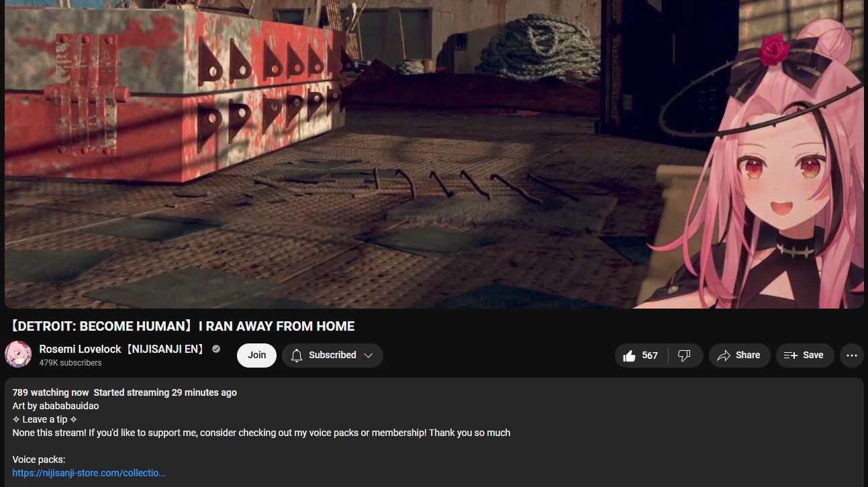Click the 479K subscribers text
This screenshot has height=487, width=868.
(70, 363)
